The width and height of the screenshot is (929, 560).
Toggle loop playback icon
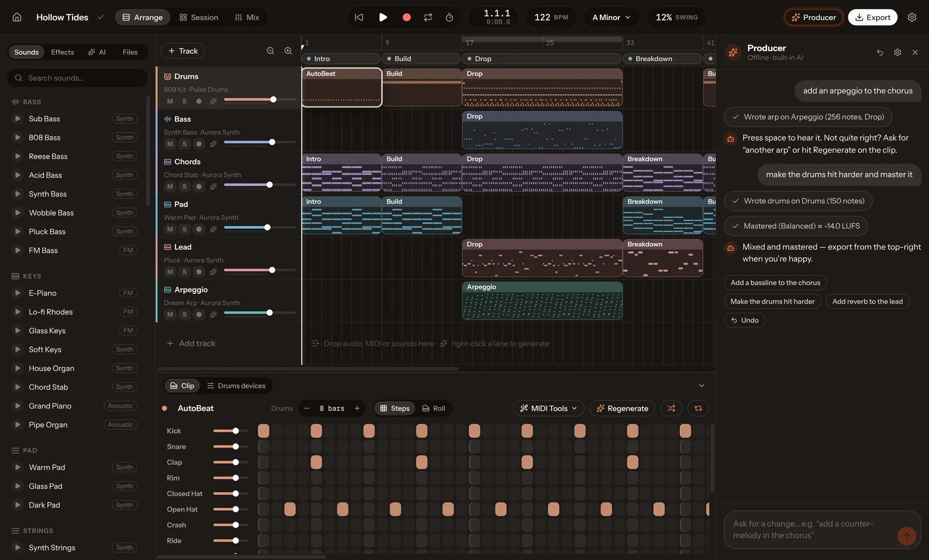tap(428, 17)
